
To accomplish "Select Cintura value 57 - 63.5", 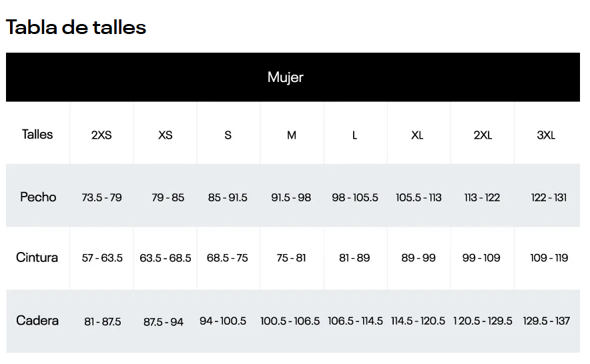I will click(102, 258).
